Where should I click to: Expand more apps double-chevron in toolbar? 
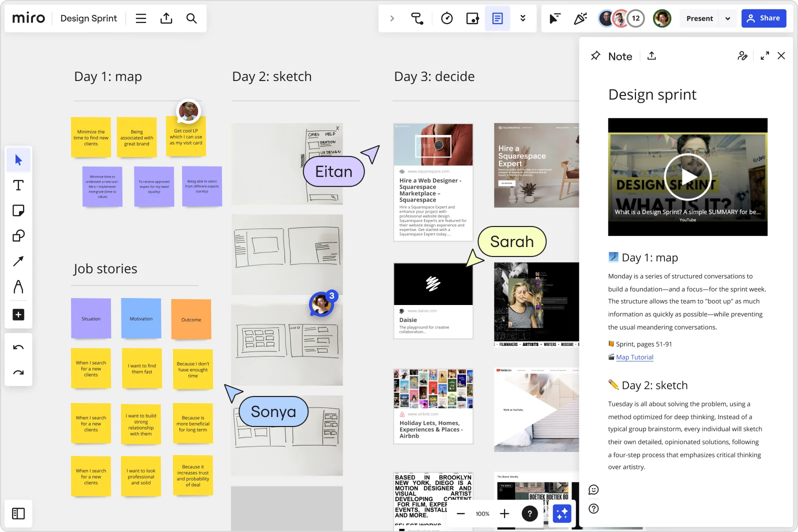523,18
